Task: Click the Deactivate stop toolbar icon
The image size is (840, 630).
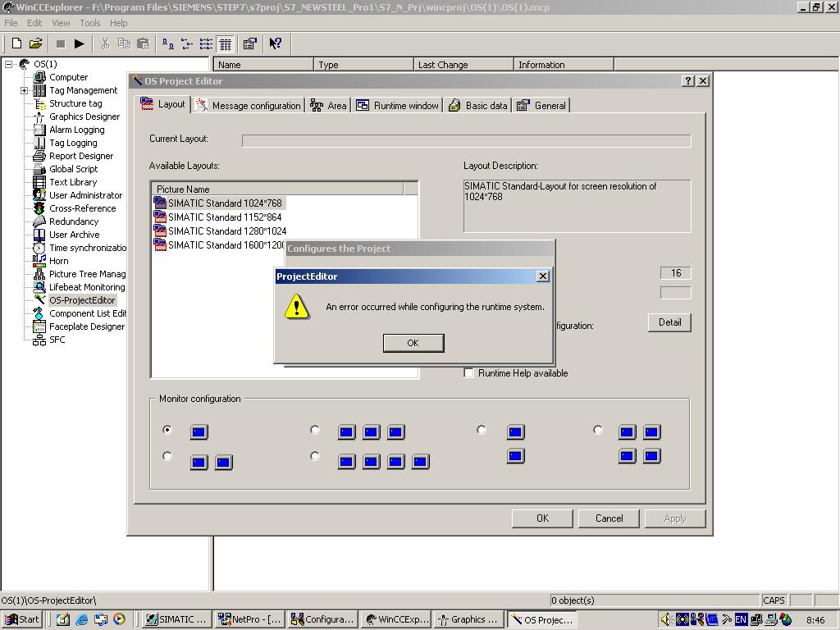Action: [61, 43]
